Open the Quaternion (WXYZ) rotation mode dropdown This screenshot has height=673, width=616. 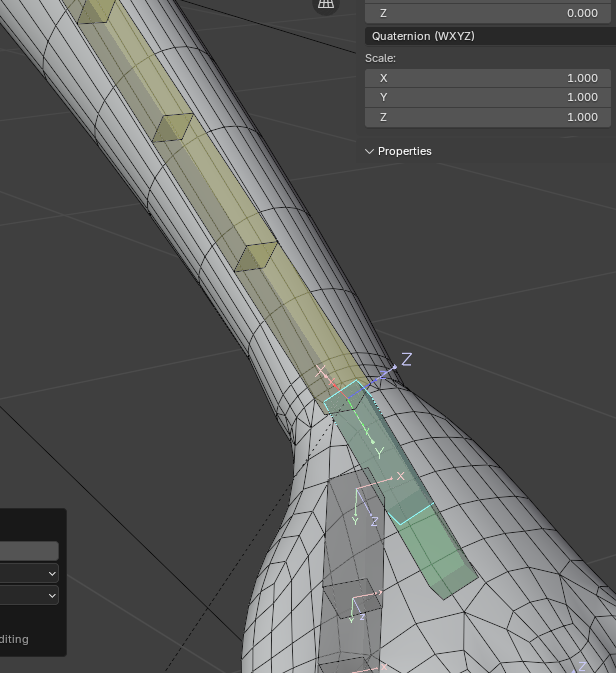click(490, 36)
